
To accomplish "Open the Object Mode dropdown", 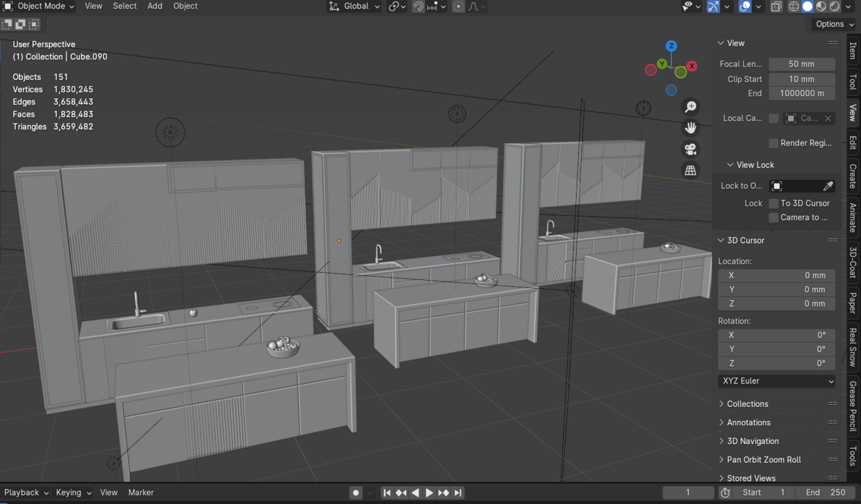I will point(39,6).
